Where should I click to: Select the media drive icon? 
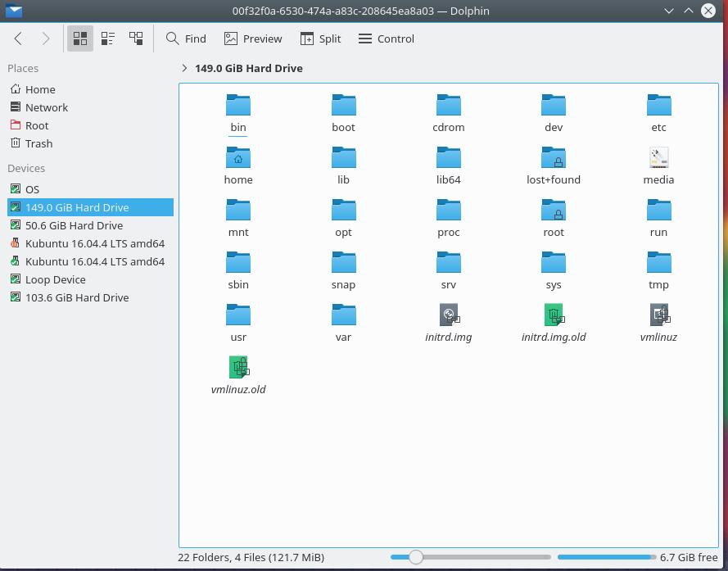[x=658, y=157]
